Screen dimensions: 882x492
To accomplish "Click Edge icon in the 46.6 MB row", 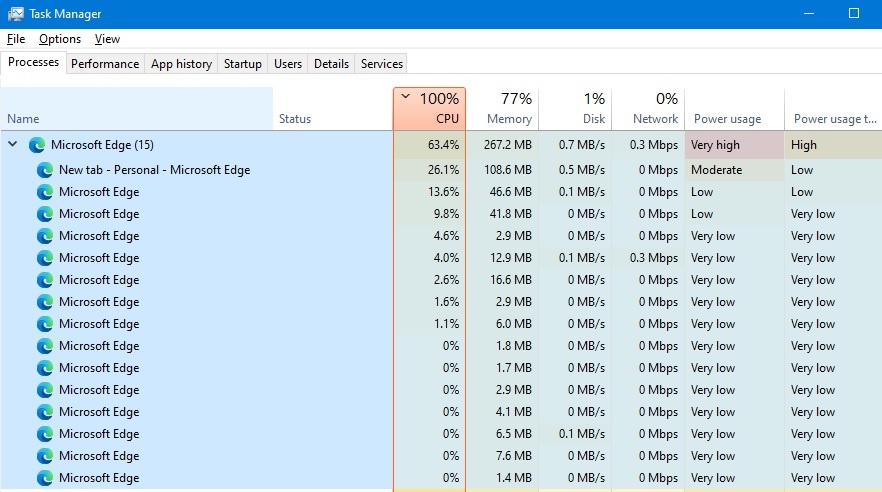I will [44, 192].
